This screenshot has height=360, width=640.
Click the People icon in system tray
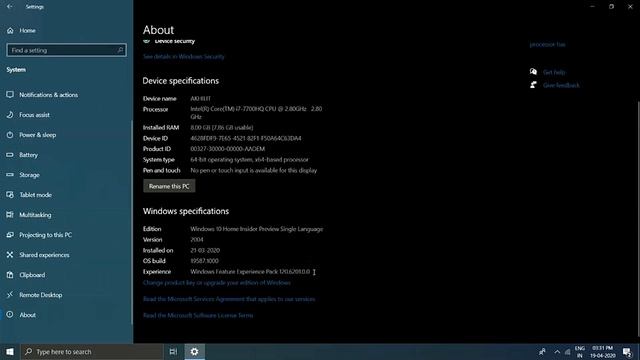[x=542, y=351]
